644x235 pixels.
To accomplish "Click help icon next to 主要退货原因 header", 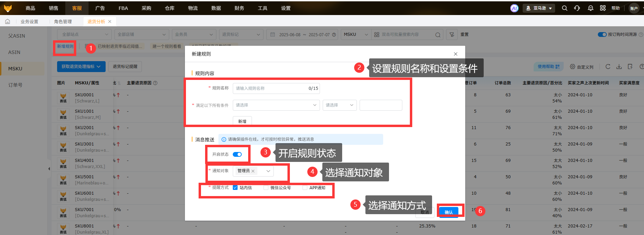I will click(x=155, y=83).
